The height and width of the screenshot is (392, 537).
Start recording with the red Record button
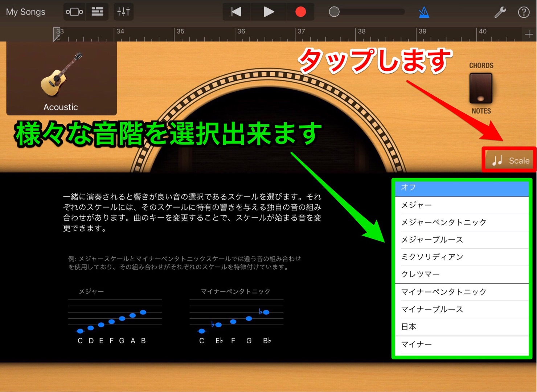tap(300, 12)
